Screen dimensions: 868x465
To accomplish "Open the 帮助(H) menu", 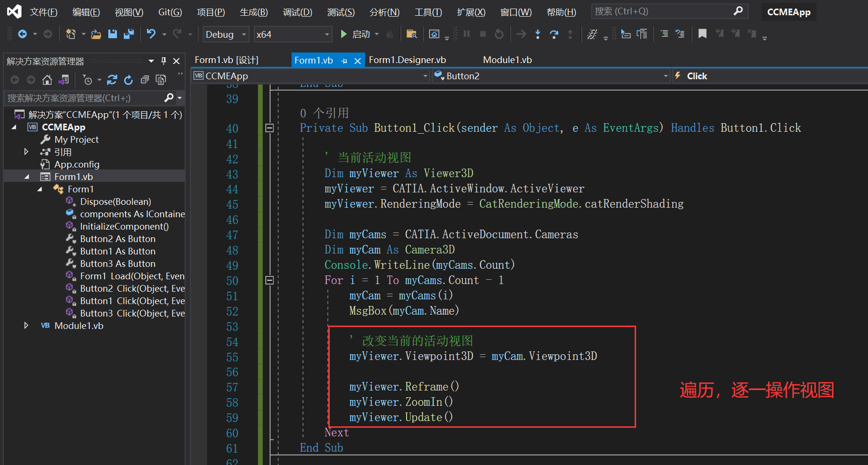I will pos(561,12).
